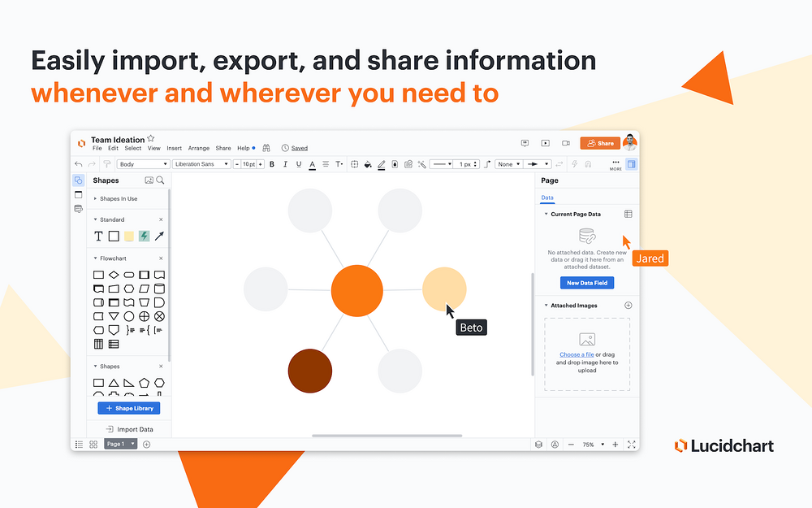Select the flowchart cylinder database shape
The height and width of the screenshot is (508, 812).
tap(159, 289)
